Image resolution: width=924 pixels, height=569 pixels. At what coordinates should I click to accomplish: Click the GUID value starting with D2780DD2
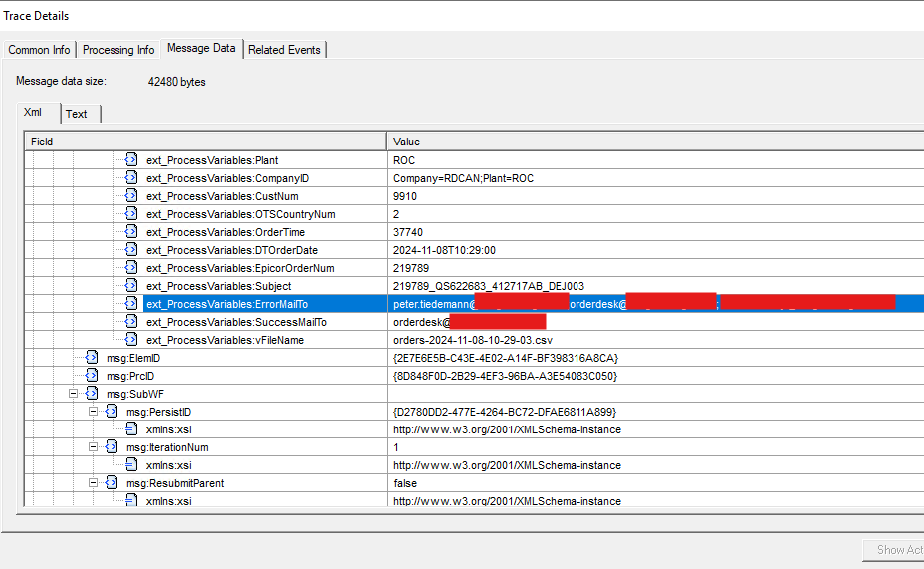pos(505,412)
